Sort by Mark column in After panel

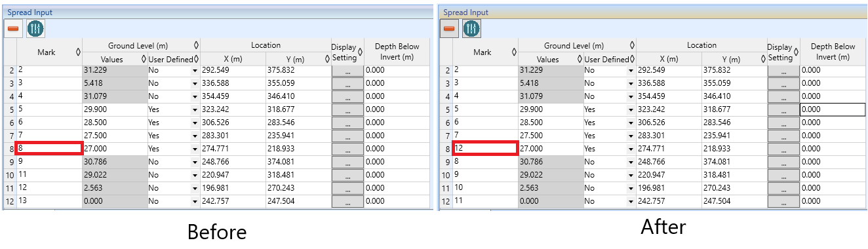[515, 52]
